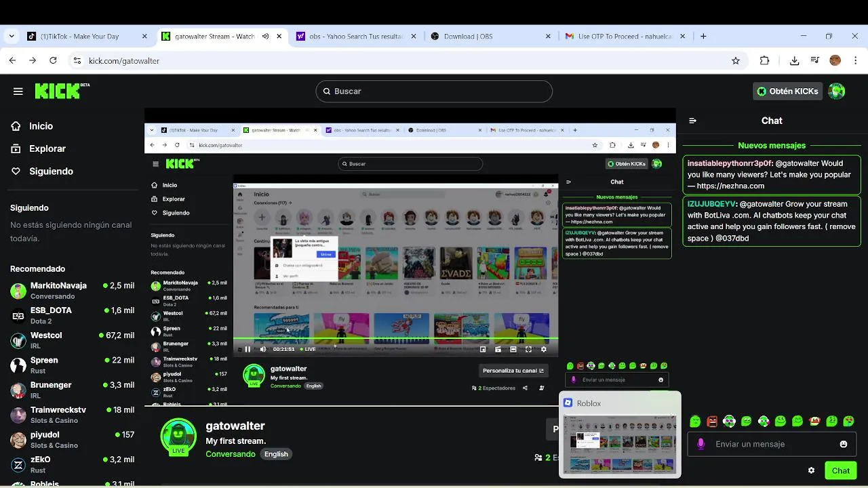Go back in browser history
This screenshot has width=868, height=488.
tap(12, 60)
